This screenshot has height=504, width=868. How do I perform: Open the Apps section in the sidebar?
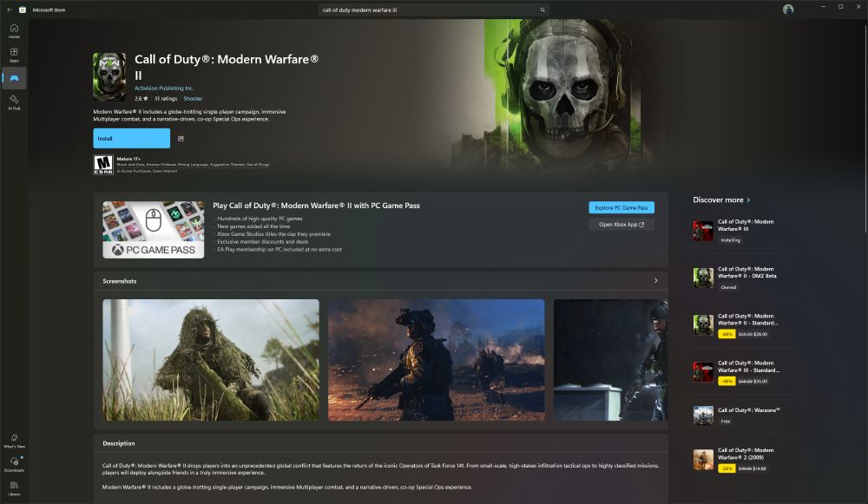[x=14, y=55]
